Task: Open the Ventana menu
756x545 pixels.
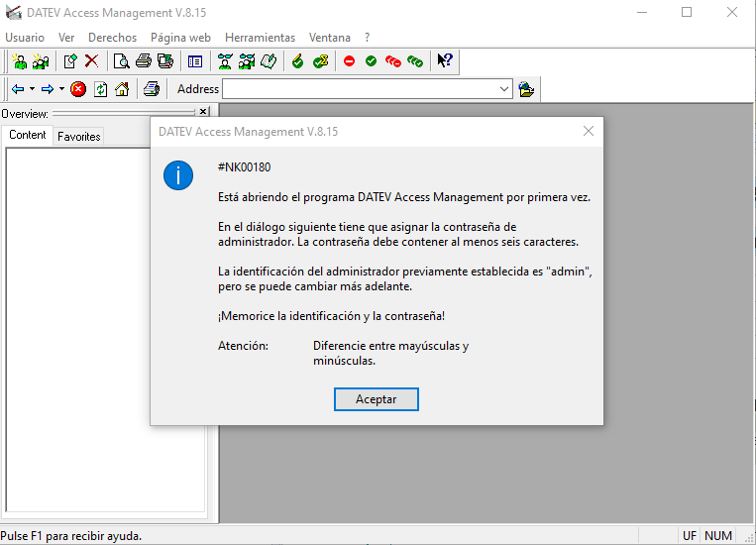Action: [330, 38]
